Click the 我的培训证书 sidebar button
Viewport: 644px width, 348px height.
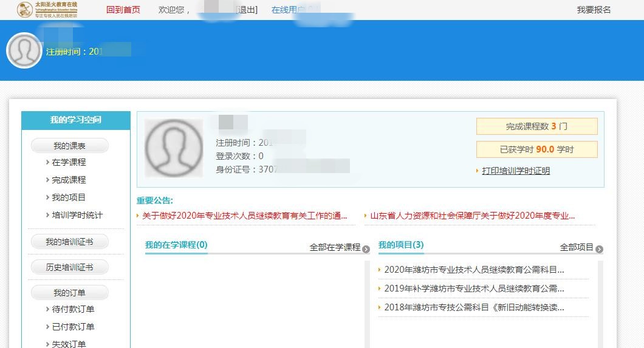69,242
